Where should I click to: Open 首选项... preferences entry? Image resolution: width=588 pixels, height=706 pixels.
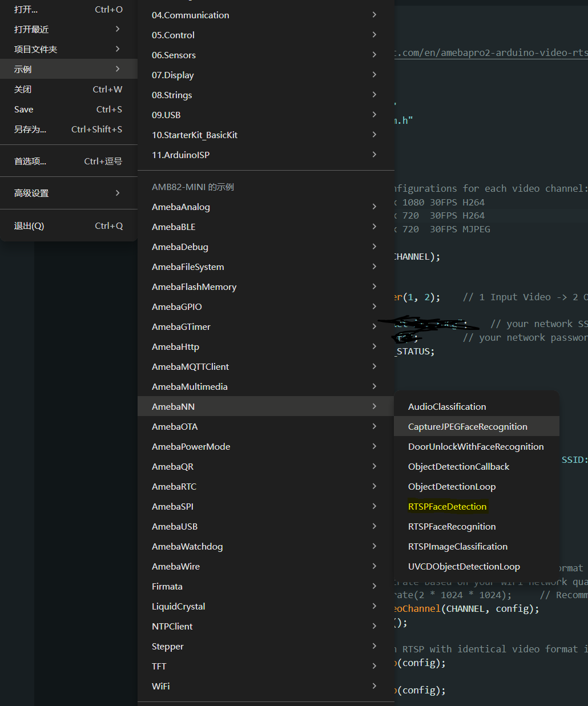pyautogui.click(x=69, y=161)
